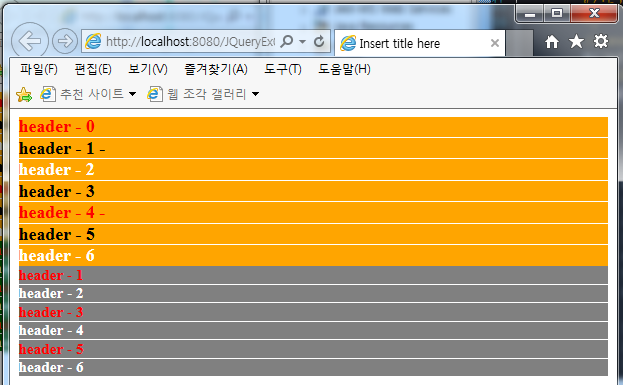Go to the Home page icon
Screen dimensions: 623x385
pos(551,41)
